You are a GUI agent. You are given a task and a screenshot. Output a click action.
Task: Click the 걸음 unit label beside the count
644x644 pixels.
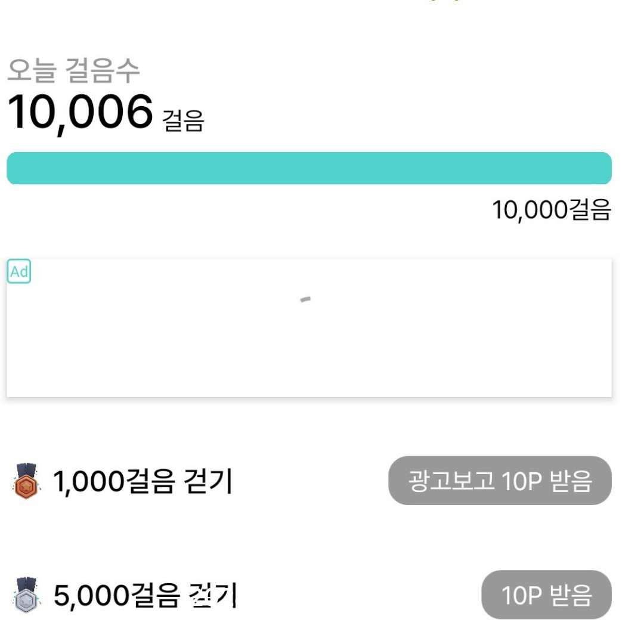[x=183, y=121]
